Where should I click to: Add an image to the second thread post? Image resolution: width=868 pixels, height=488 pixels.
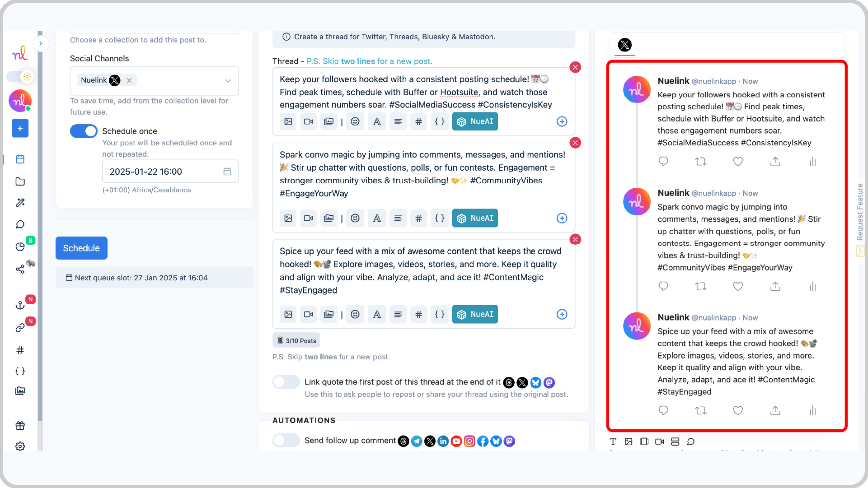click(x=288, y=218)
